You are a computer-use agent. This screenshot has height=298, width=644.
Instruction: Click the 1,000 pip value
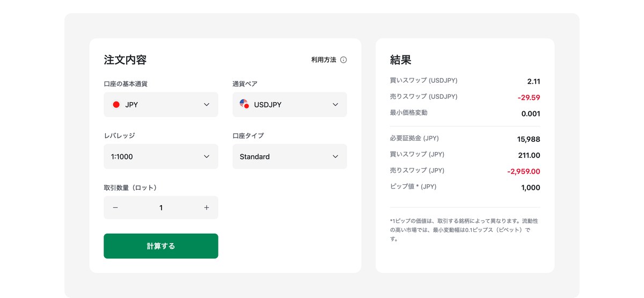pyautogui.click(x=531, y=187)
